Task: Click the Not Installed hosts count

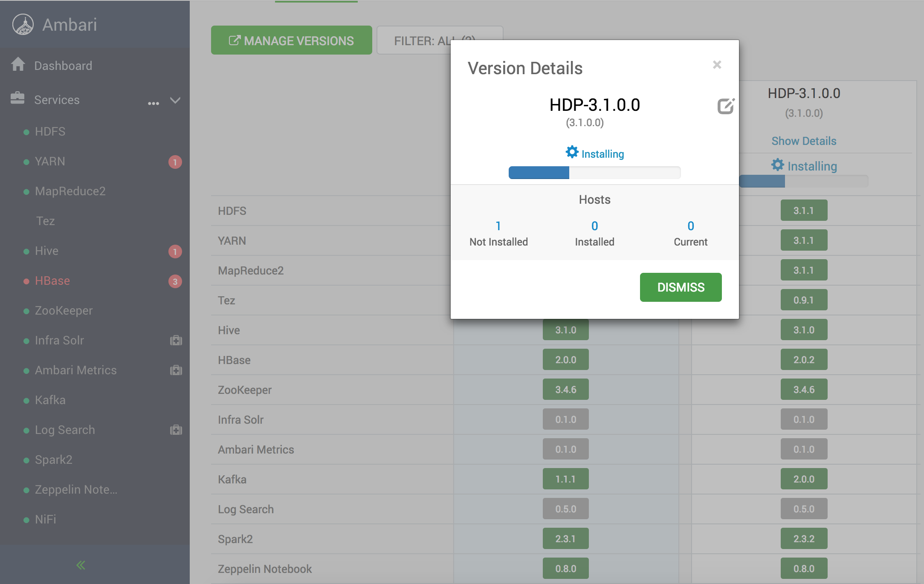Action: (498, 226)
